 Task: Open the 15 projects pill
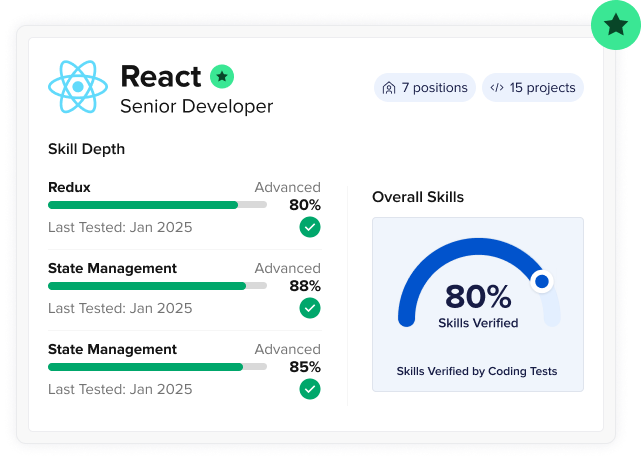533,88
